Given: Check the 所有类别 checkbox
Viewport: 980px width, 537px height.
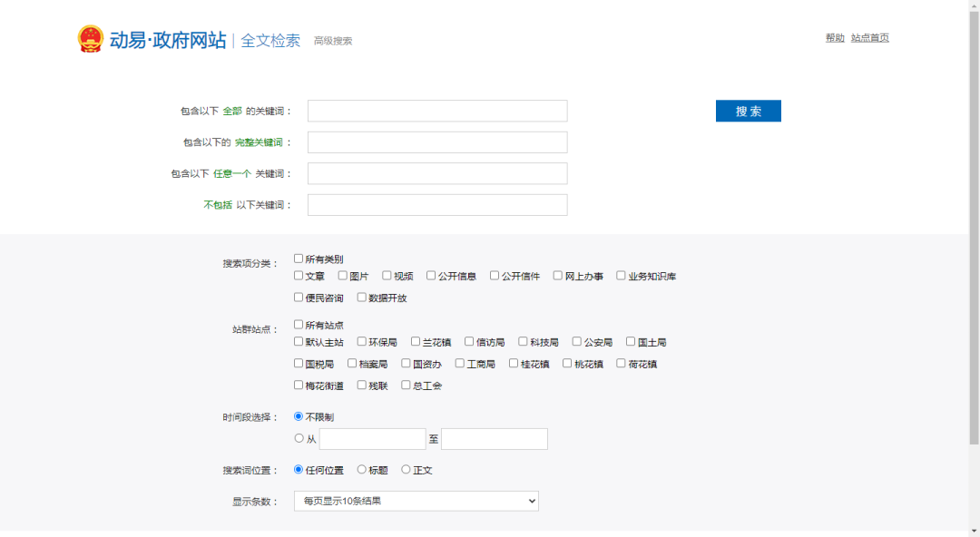Looking at the screenshot, I should [x=299, y=259].
